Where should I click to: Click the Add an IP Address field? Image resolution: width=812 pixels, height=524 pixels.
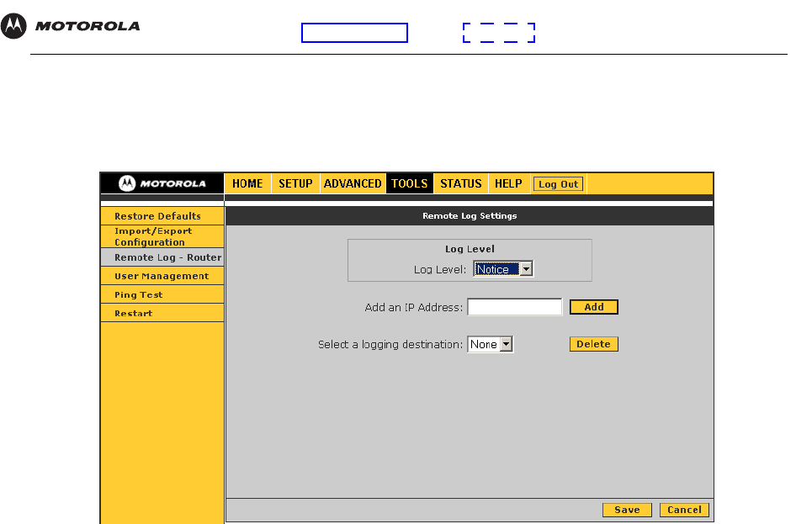point(515,307)
